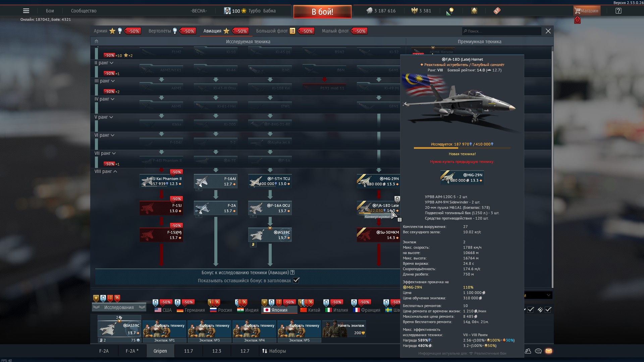Open the friends contacts icon
The image size is (644, 362).
(528, 351)
